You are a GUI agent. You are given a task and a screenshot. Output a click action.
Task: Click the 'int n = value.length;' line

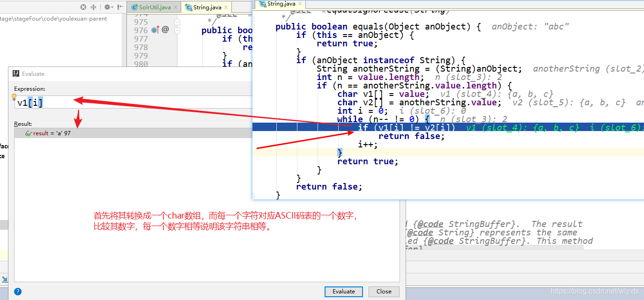[x=370, y=77]
